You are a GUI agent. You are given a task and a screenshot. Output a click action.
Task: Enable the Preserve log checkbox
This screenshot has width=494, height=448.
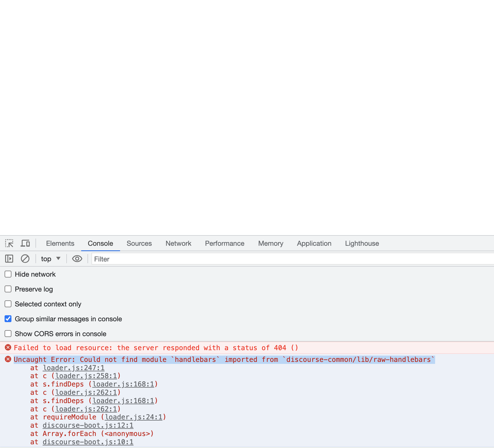pyautogui.click(x=8, y=289)
